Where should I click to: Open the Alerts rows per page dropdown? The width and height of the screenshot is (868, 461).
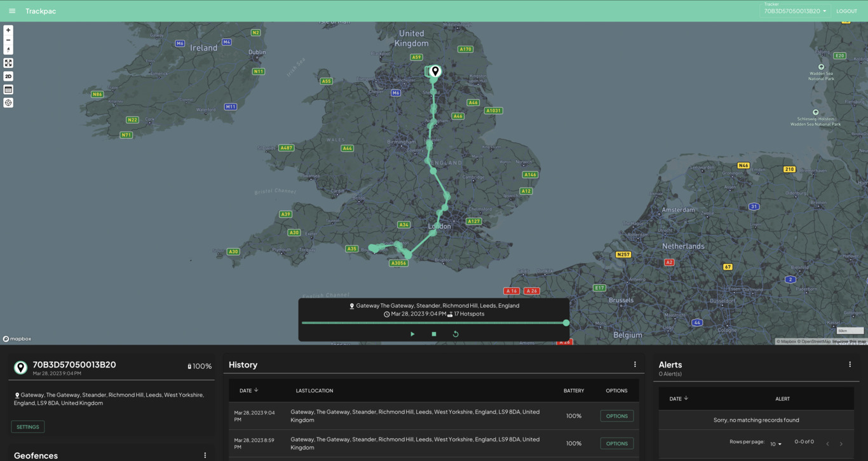point(776,444)
